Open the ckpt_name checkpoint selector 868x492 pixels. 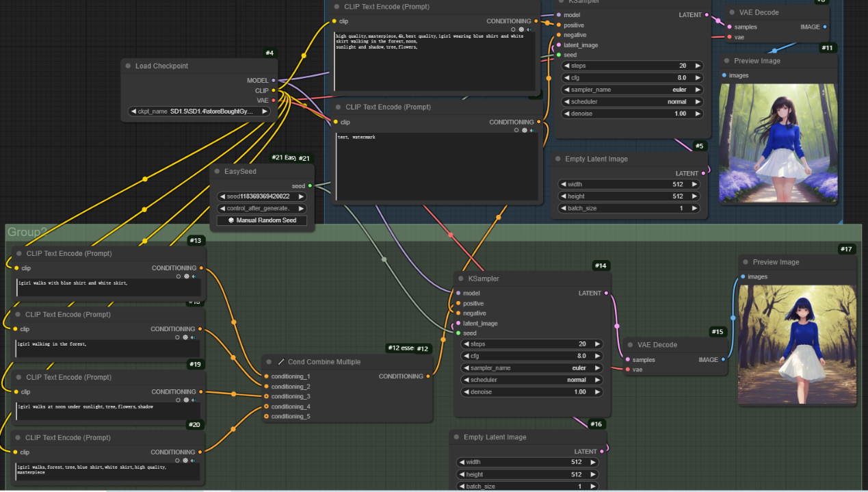click(198, 111)
